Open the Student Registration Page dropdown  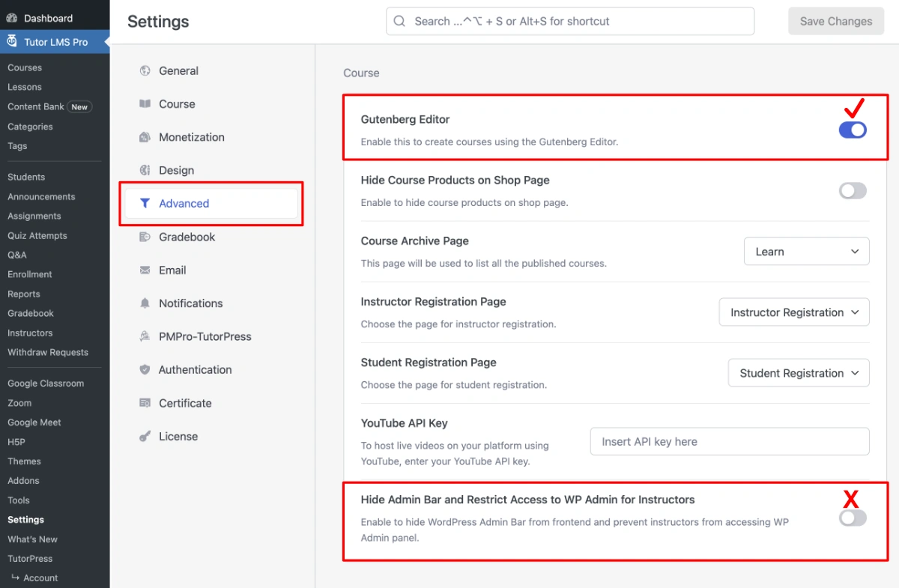tap(798, 372)
